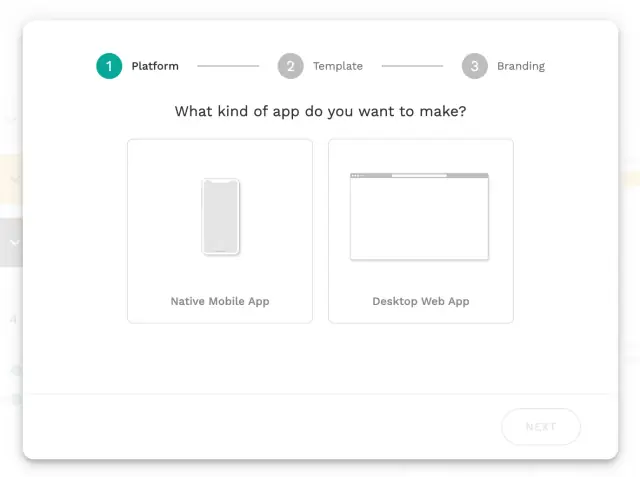Click the "What kind of app" heading
Viewport: 640px width, 477px height.
320,111
